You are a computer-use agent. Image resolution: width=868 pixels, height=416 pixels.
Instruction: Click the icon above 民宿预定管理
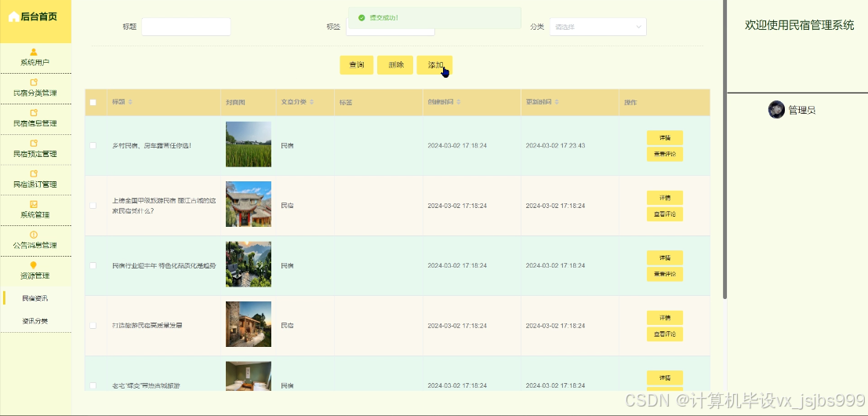[x=34, y=144]
